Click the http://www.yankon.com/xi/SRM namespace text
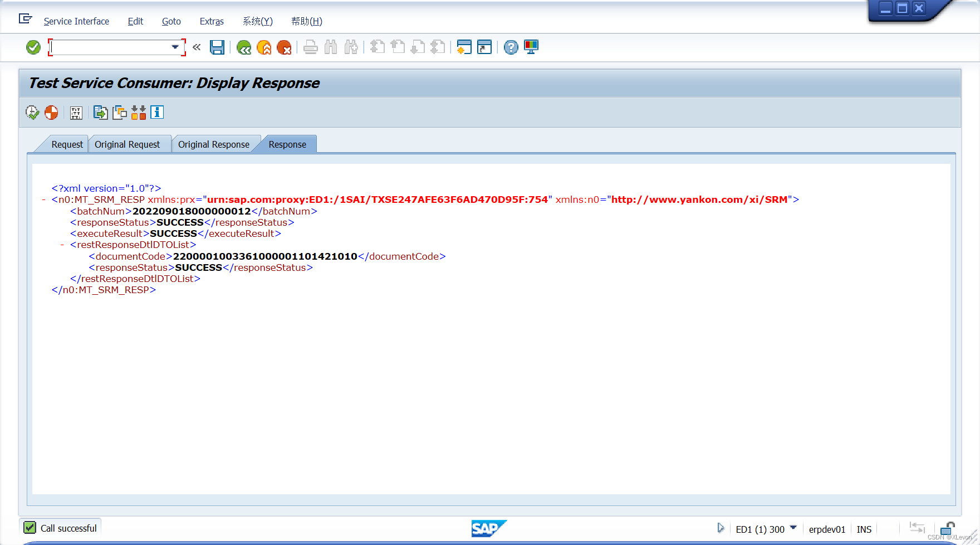 (x=699, y=199)
